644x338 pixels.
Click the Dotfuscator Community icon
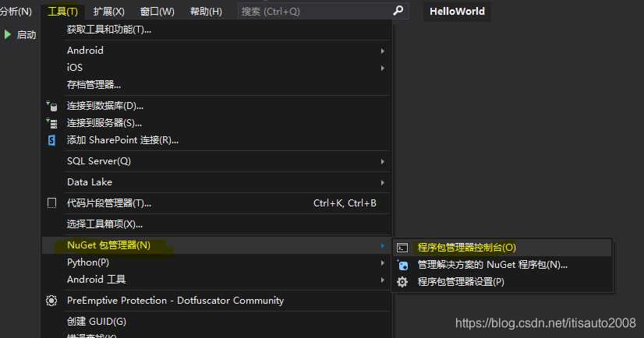(51, 301)
